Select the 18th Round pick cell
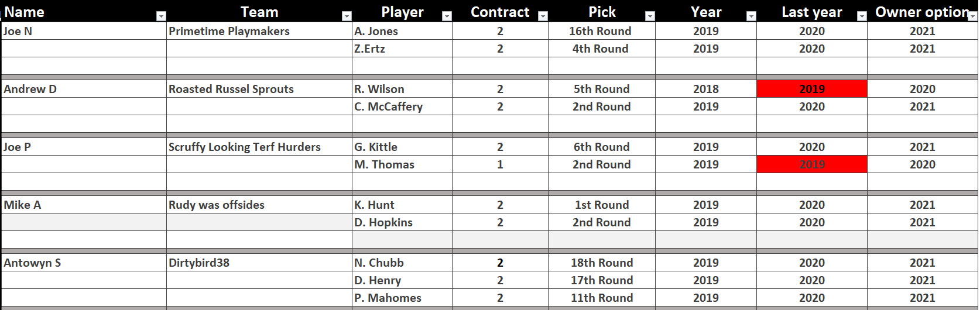 [602, 263]
